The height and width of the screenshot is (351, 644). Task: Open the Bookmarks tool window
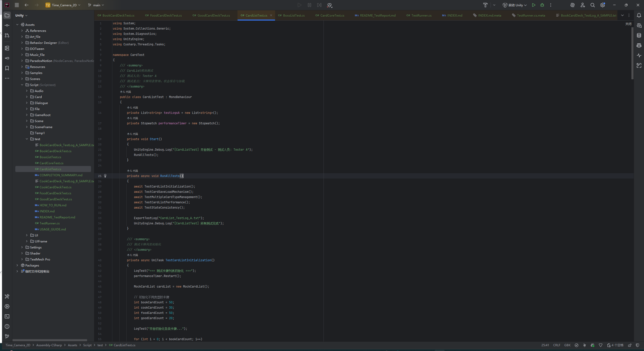[7, 68]
